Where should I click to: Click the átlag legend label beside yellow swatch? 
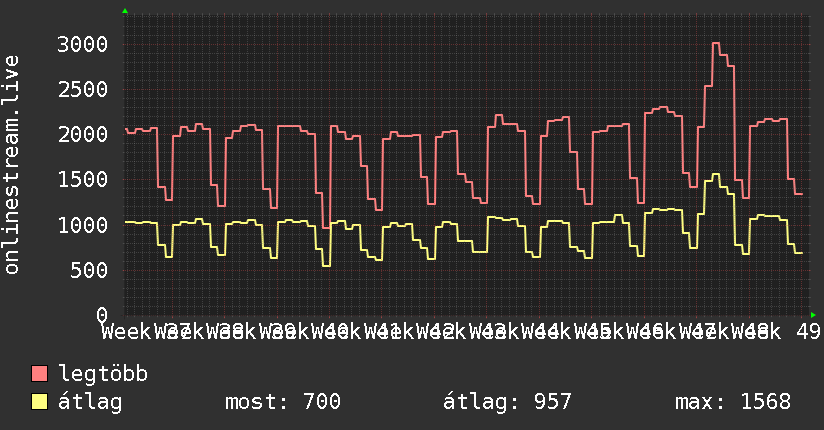(90, 403)
